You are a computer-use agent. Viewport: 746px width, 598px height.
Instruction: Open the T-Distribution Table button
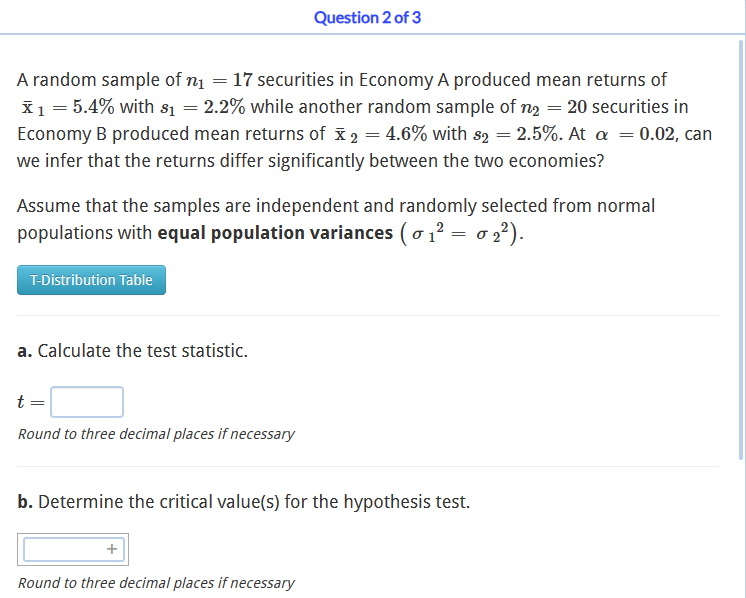pyautogui.click(x=91, y=280)
